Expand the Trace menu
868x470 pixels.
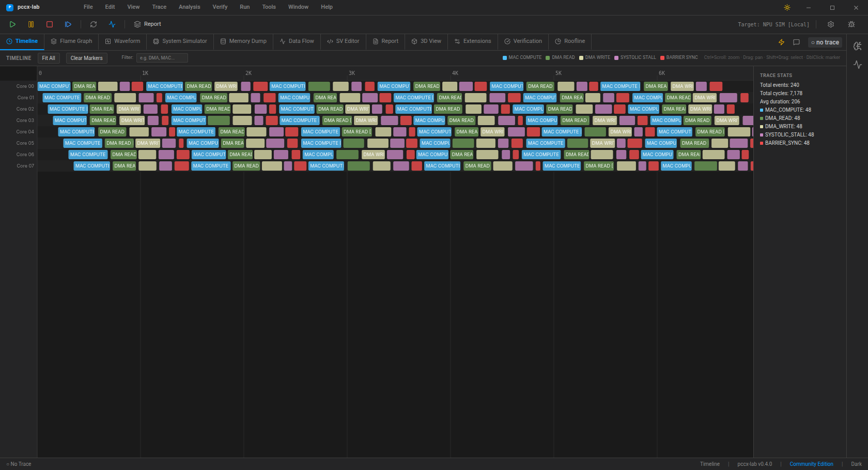[x=159, y=7]
